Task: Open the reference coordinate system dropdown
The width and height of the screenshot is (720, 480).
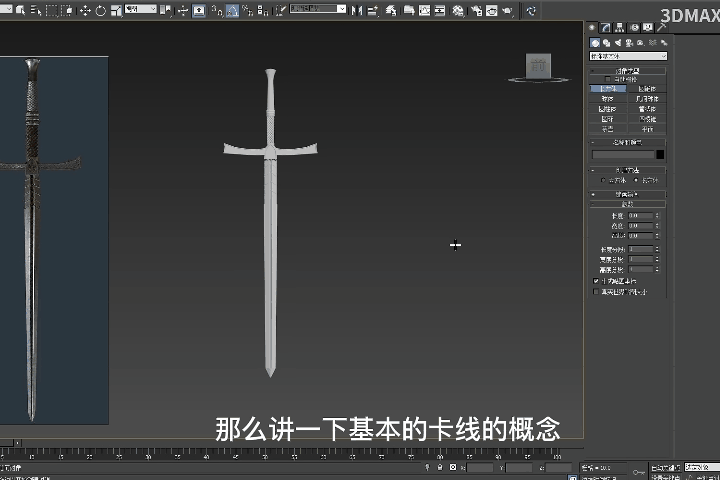Action: point(139,10)
